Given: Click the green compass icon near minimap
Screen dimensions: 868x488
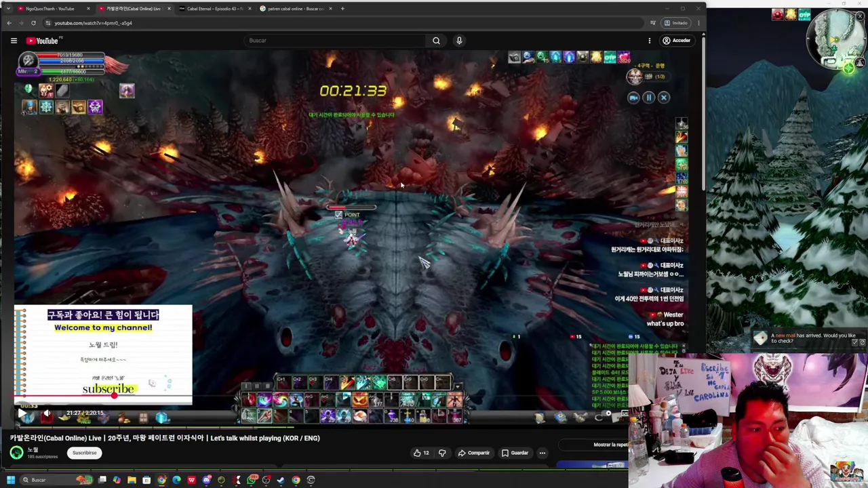Looking at the screenshot, I should click(849, 67).
